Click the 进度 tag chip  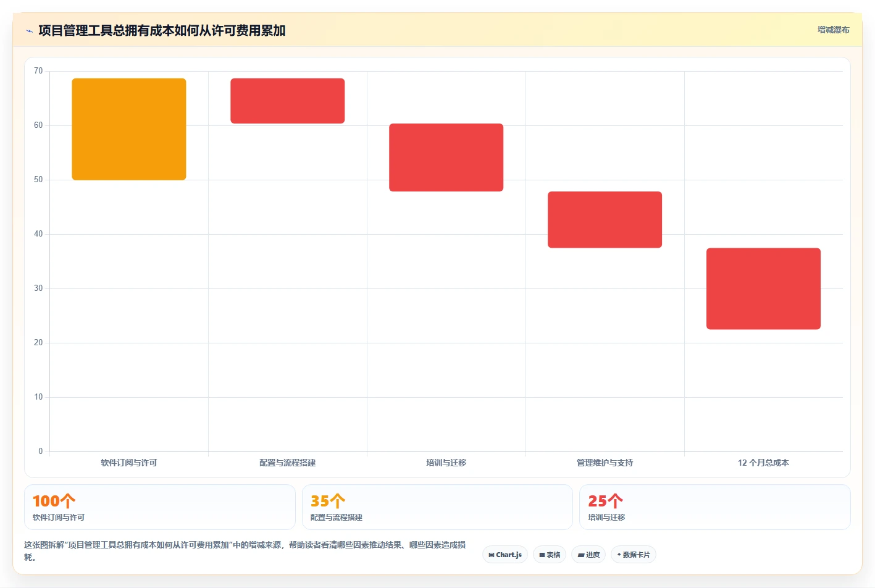pyautogui.click(x=588, y=555)
